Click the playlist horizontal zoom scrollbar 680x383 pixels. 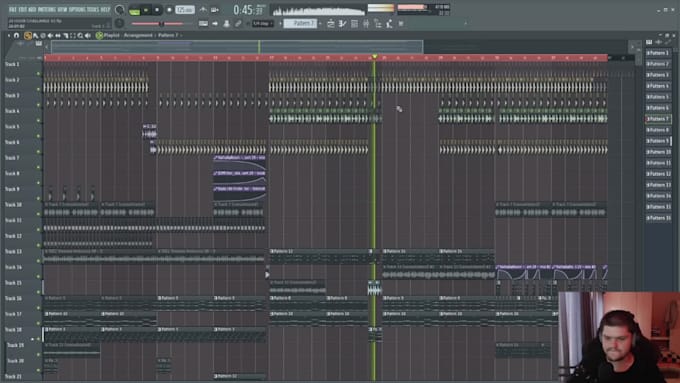[x=237, y=46]
